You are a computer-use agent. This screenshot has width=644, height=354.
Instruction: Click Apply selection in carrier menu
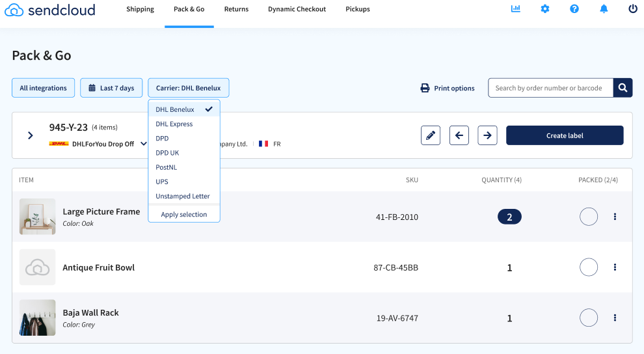click(x=184, y=214)
